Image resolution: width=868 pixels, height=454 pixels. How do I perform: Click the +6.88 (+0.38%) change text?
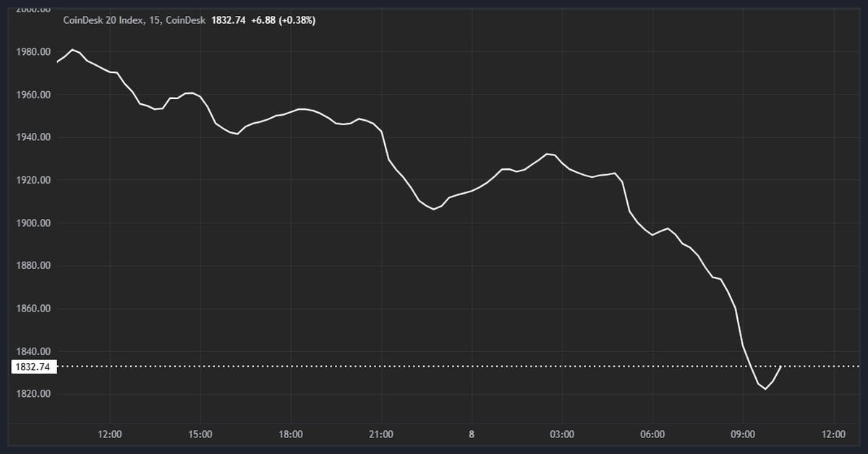pos(284,21)
